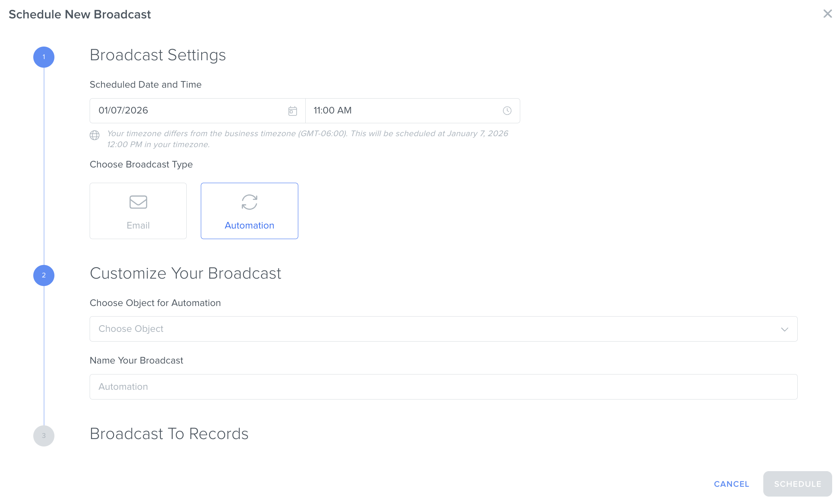Open the calendar date picker icon
This screenshot has height=504, width=840.
[292, 111]
